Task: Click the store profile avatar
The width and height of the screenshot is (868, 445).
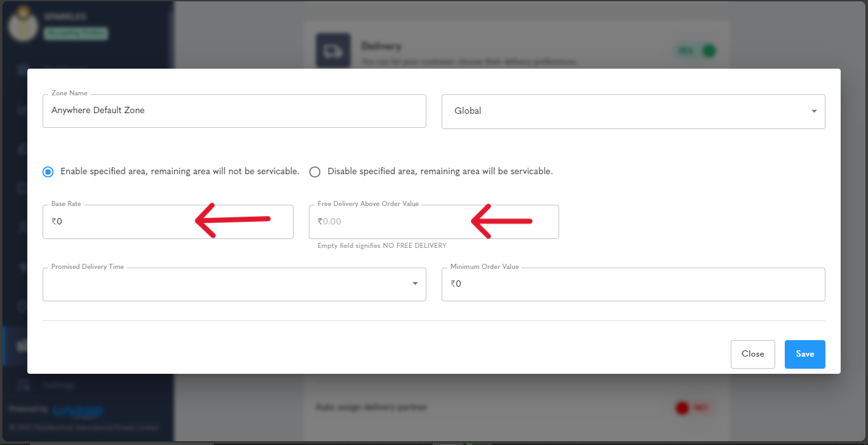Action: click(24, 23)
